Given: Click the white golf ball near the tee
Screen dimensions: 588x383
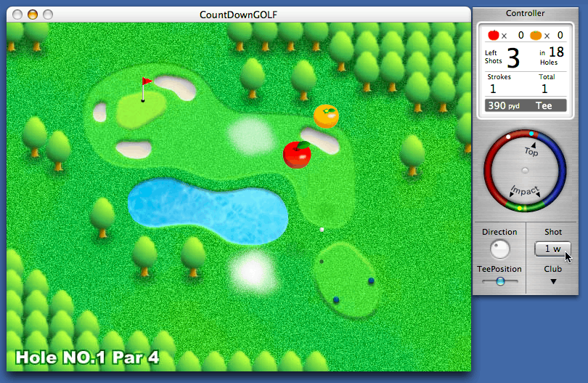Looking at the screenshot, I should point(322,230).
